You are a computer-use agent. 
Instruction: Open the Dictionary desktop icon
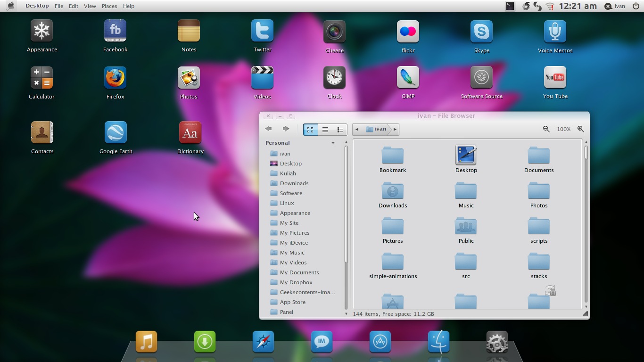(x=190, y=132)
